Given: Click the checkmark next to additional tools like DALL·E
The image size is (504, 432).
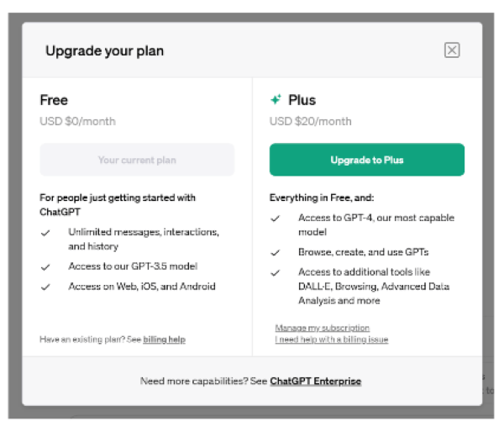Looking at the screenshot, I should pyautogui.click(x=276, y=273).
